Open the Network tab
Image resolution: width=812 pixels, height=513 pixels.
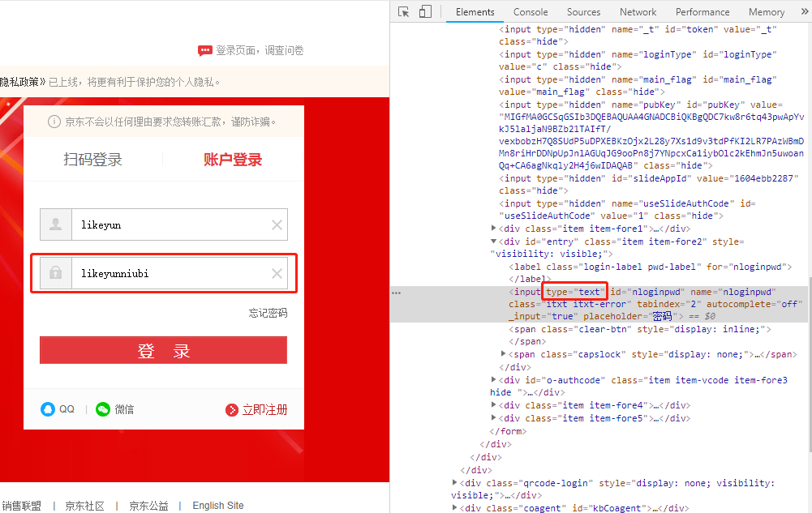pos(638,12)
